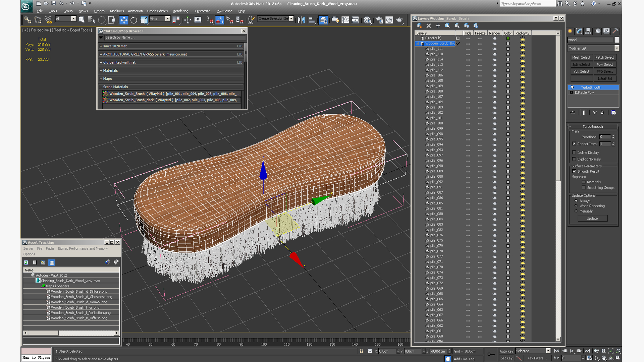Open the Paths menu in Asset Tracking
Viewport: 644px width, 362px height.
pyautogui.click(x=50, y=248)
